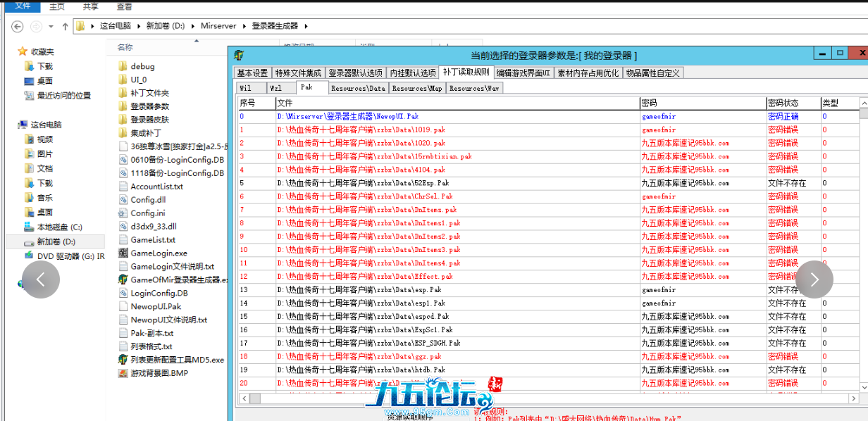Click the table's vertical scrollbar up arrow

click(x=864, y=103)
